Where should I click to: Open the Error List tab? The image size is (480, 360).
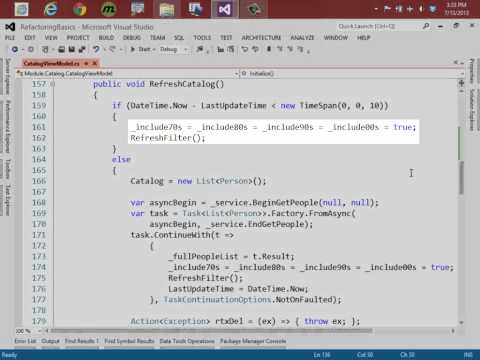pyautogui.click(x=25, y=341)
